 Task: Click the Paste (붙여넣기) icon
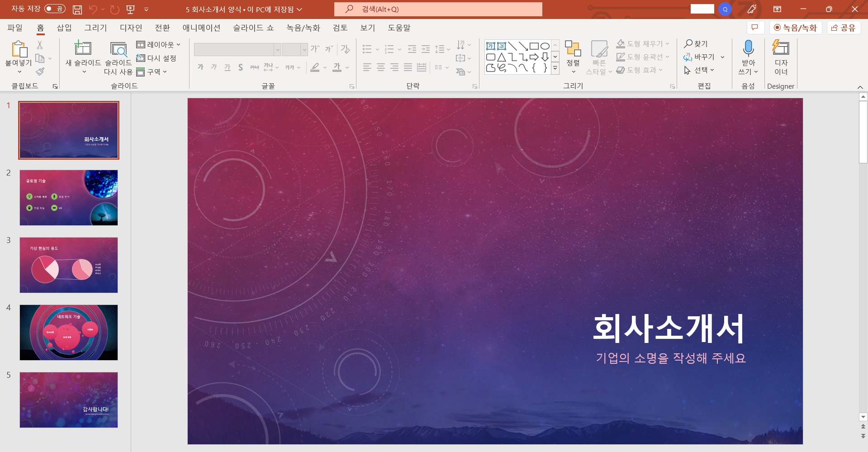19,49
